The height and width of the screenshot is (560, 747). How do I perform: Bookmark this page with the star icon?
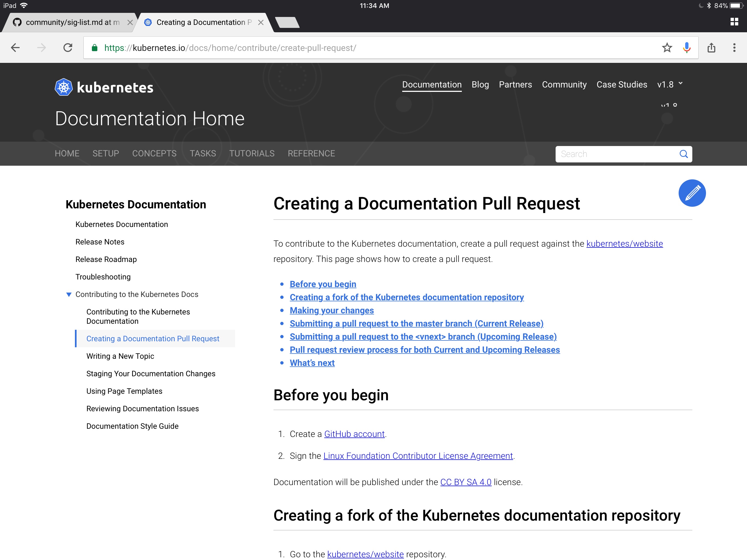(x=667, y=48)
